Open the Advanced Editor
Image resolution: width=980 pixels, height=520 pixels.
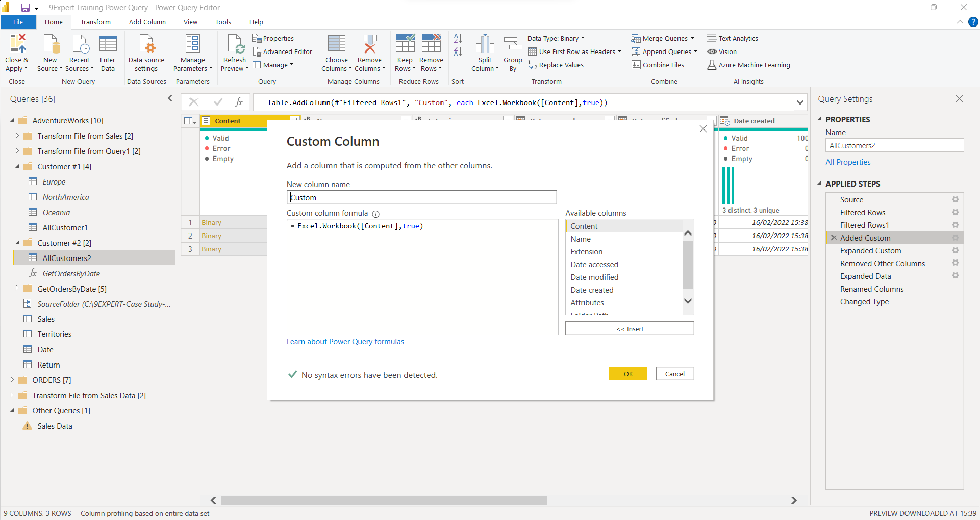tap(283, 51)
